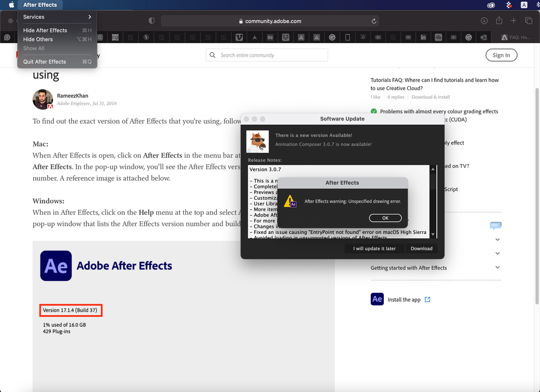Click I will update it later

(x=374, y=248)
